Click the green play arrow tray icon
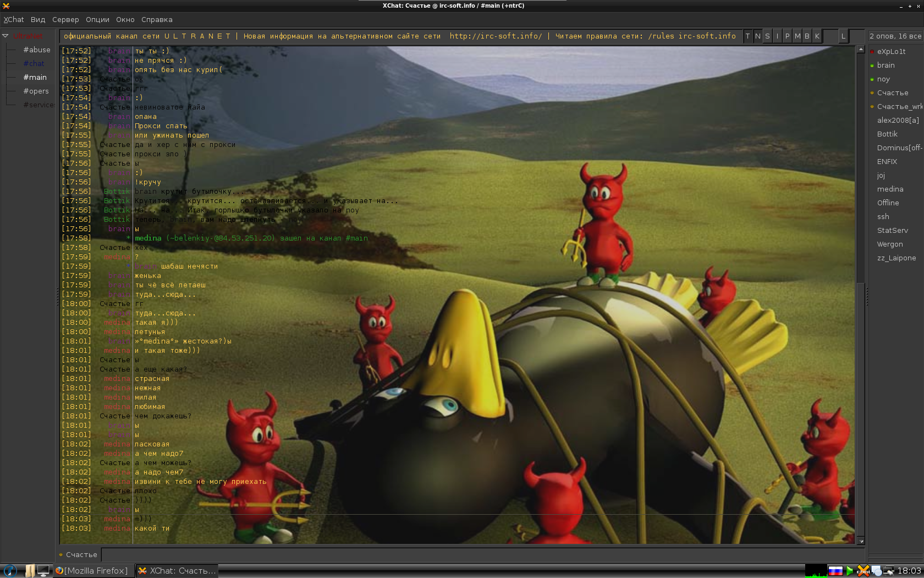Viewport: 924px width, 578px height. [x=850, y=571]
